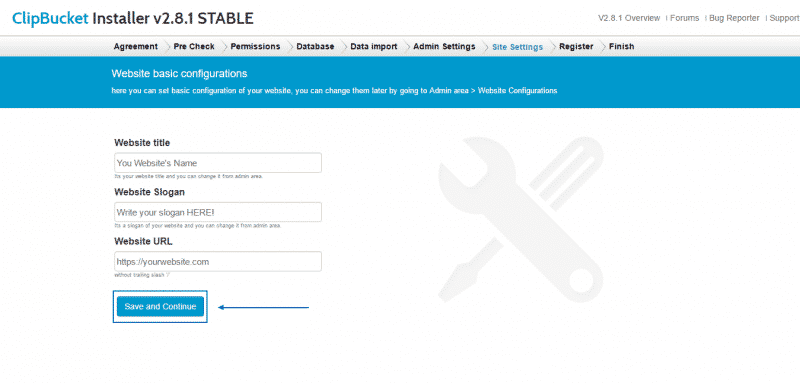
Task: Click the hint 'Its a slogan of your website'
Action: [197, 225]
